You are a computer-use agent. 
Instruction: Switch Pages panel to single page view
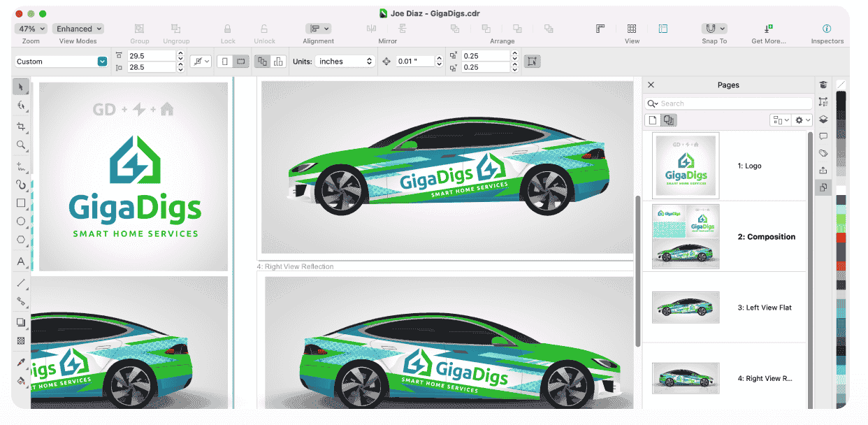pos(652,120)
